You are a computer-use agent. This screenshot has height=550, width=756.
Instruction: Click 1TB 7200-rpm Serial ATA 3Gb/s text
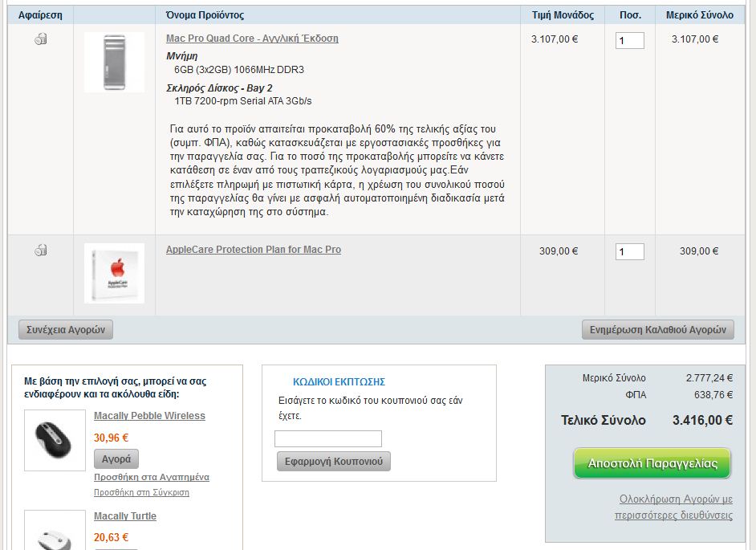pos(243,101)
